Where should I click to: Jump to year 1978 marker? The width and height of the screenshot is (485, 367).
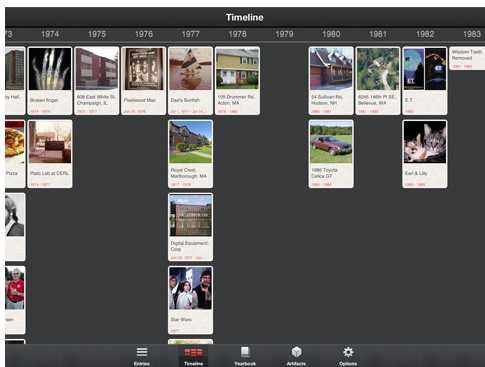(x=237, y=34)
